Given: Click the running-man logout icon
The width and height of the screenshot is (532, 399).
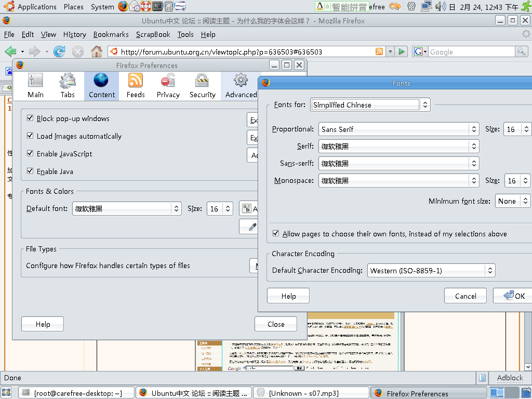Looking at the screenshot, I should click(x=526, y=6).
